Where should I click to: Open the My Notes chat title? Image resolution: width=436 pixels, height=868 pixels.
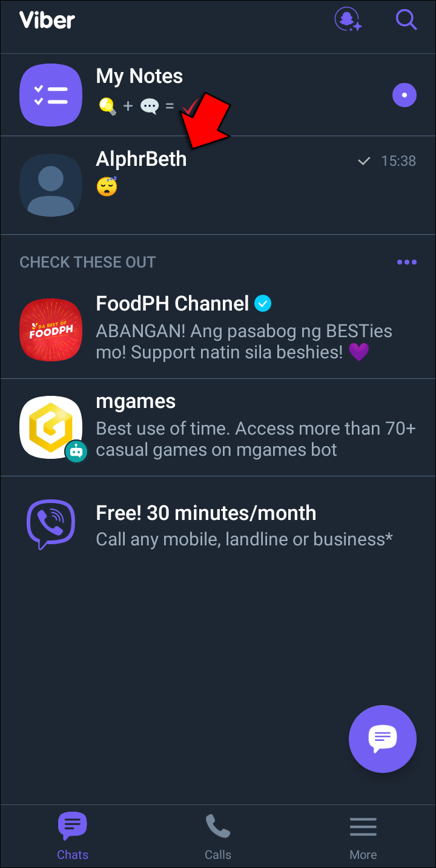[139, 76]
